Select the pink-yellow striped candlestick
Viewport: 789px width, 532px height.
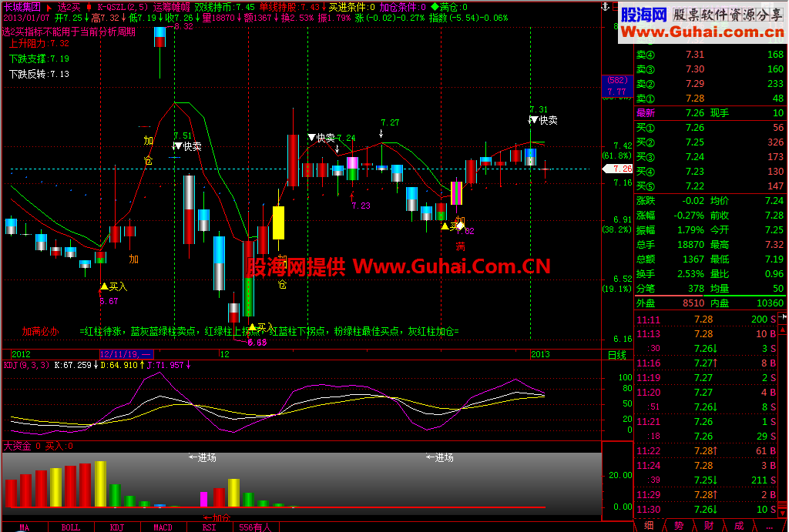click(456, 193)
